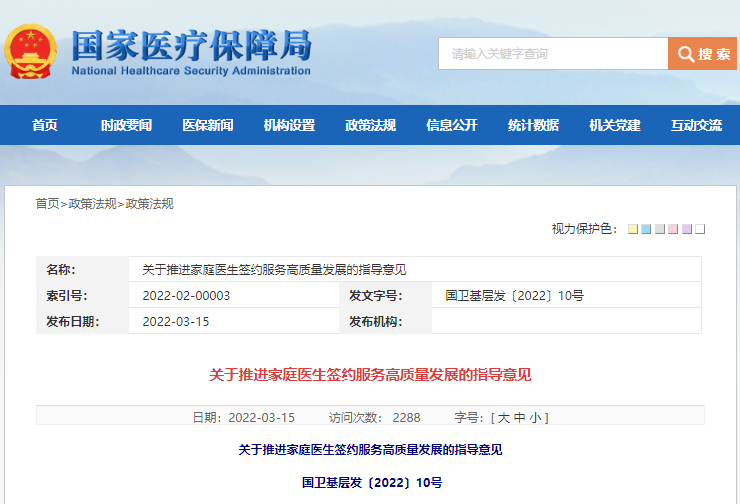Open the 首页 navigation item

coord(45,125)
